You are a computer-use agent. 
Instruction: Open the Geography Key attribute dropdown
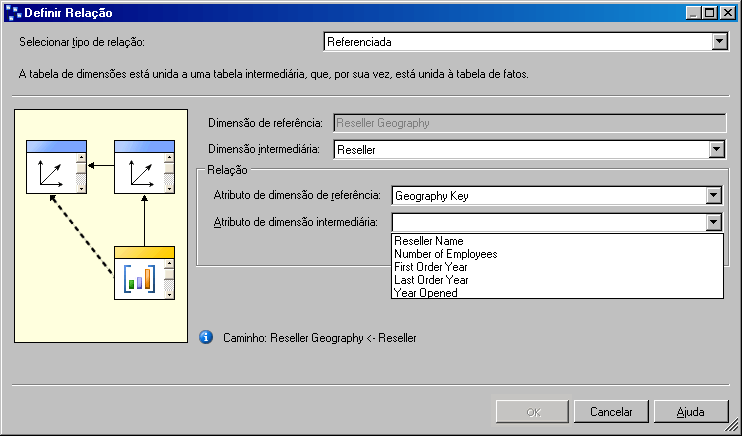713,196
